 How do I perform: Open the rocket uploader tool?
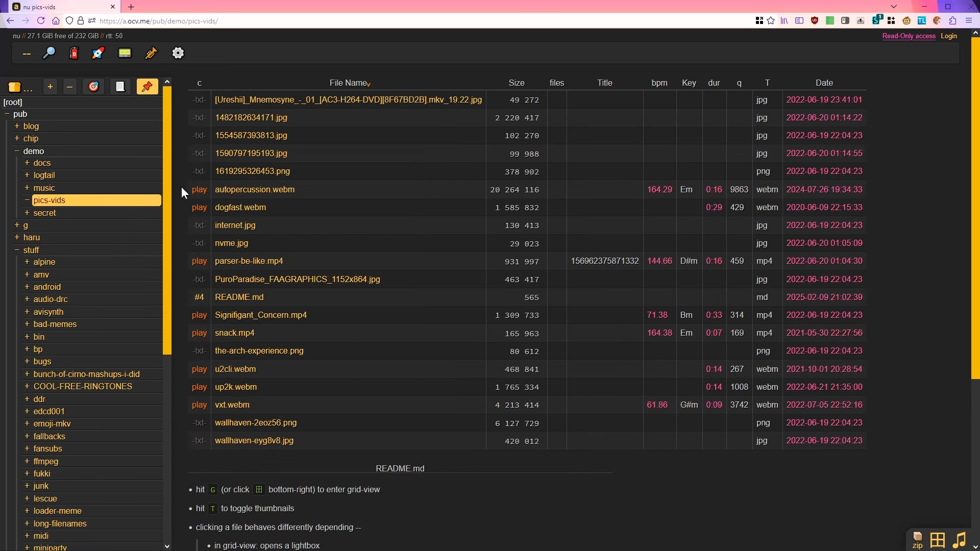[x=98, y=53]
